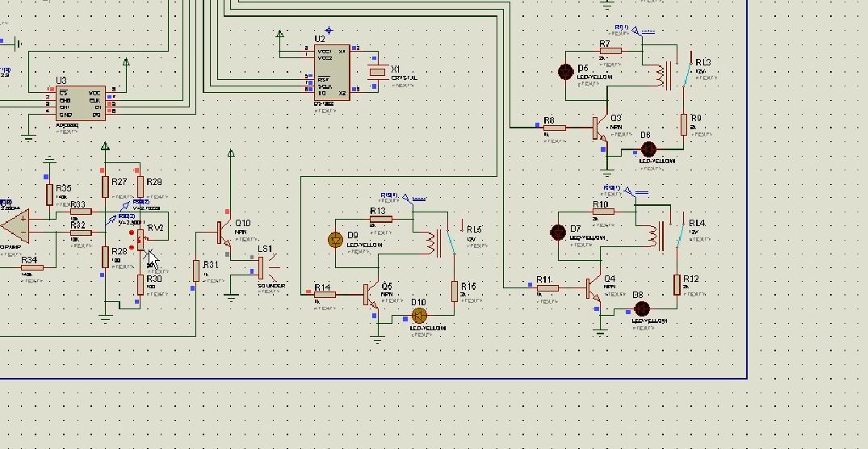Click the 'SOUNDER' value label
This screenshot has width=868, height=449.
(272, 286)
